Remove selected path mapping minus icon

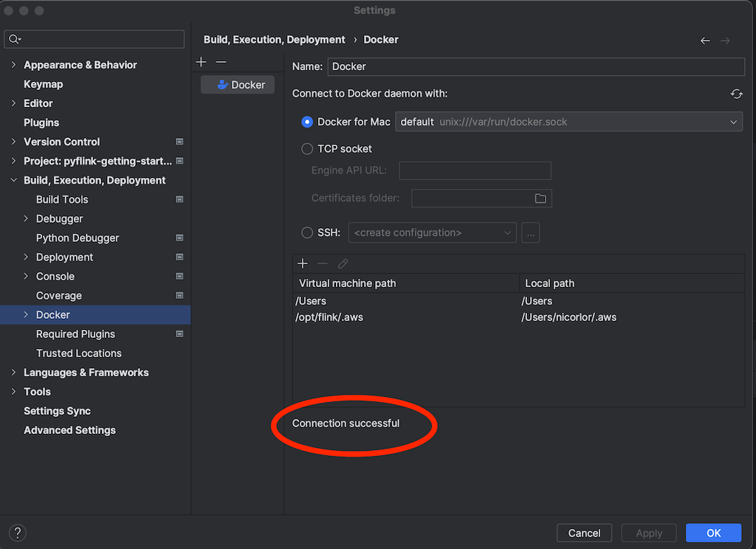click(x=323, y=263)
